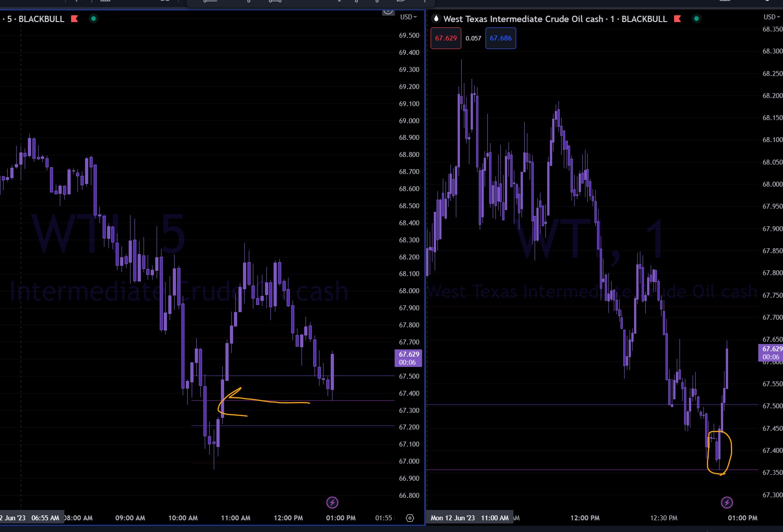Click the 69.500 price label on the 5-minute chart axis

tap(409, 36)
